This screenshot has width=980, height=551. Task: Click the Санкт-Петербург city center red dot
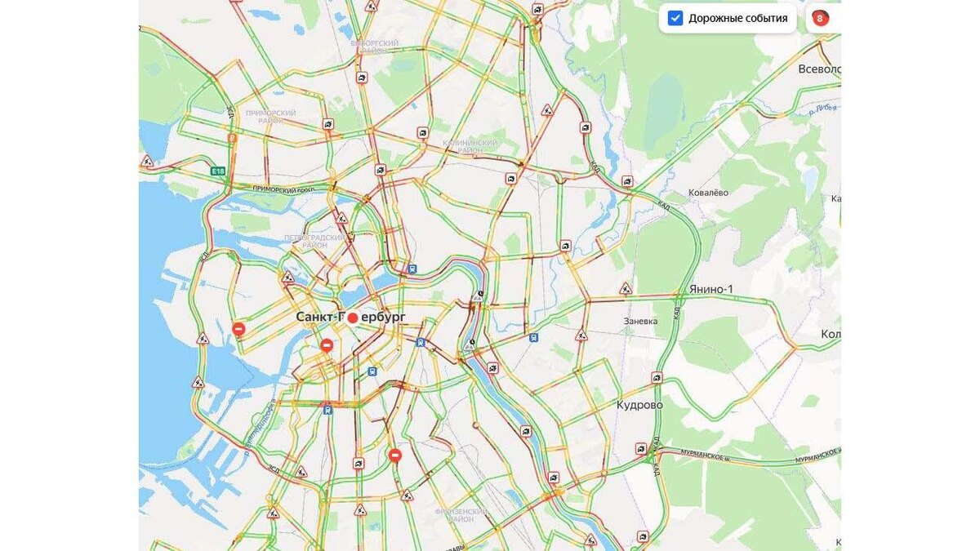(x=353, y=318)
